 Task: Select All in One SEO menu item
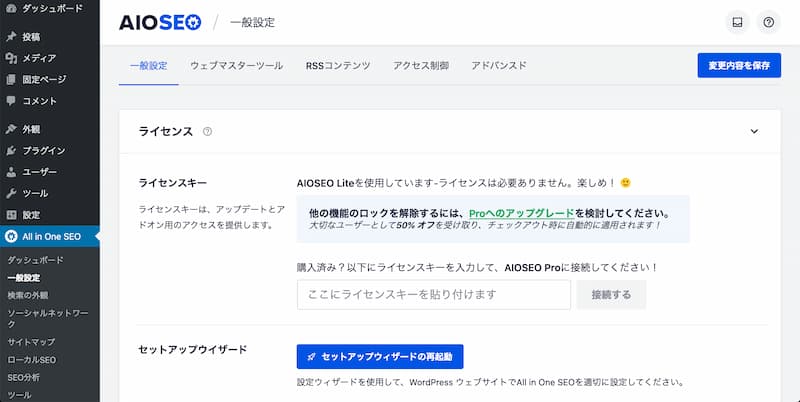pos(50,236)
